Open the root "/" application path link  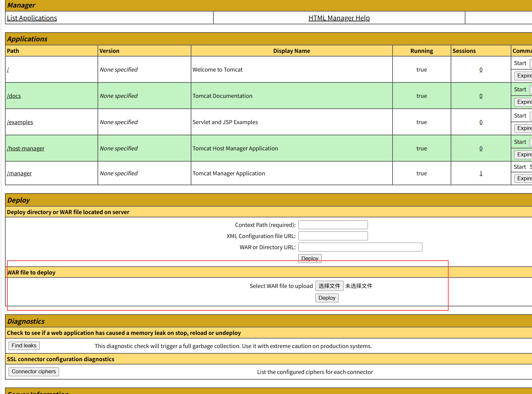(8, 70)
